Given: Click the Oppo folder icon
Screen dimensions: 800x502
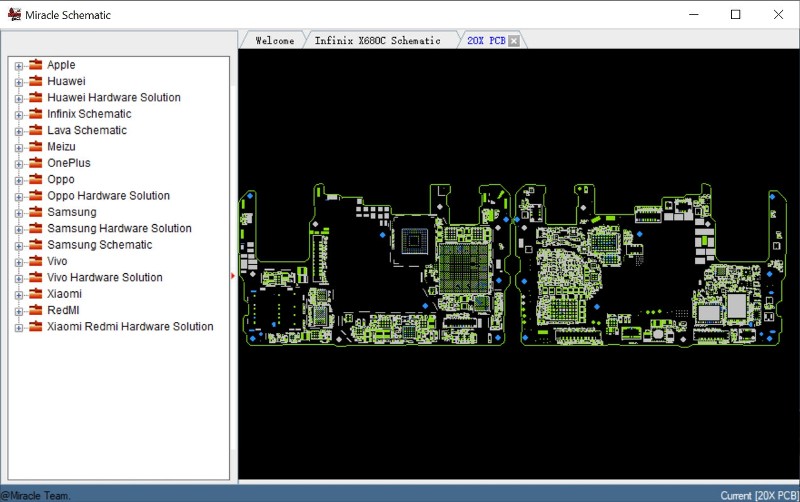Looking at the screenshot, I should coord(35,179).
